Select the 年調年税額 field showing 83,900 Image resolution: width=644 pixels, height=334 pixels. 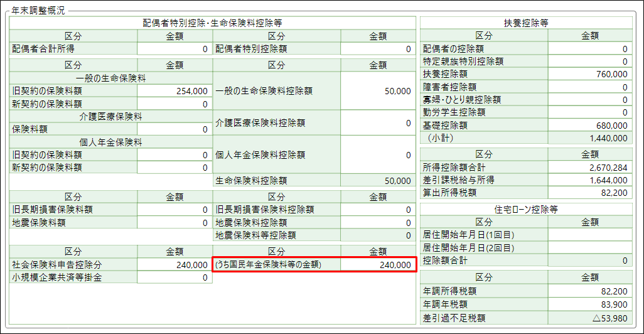pyautogui.click(x=589, y=304)
